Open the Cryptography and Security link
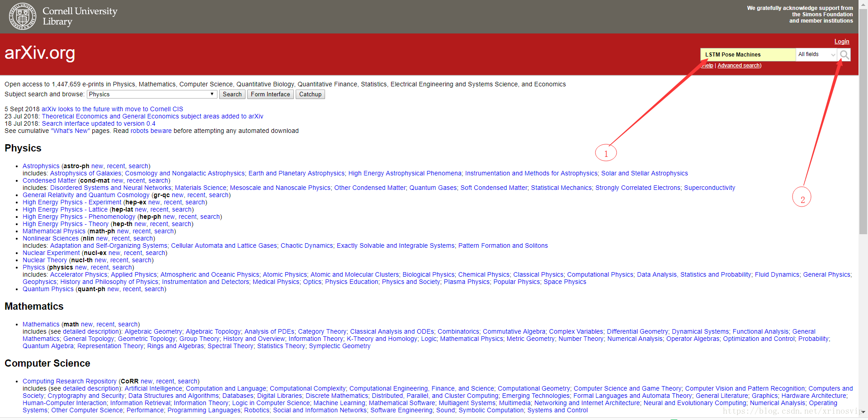868x420 pixels. pos(86,396)
